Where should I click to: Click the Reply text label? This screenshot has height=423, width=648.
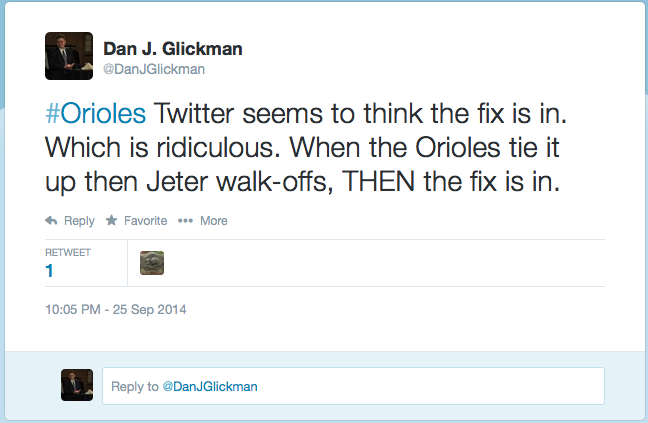(x=79, y=221)
